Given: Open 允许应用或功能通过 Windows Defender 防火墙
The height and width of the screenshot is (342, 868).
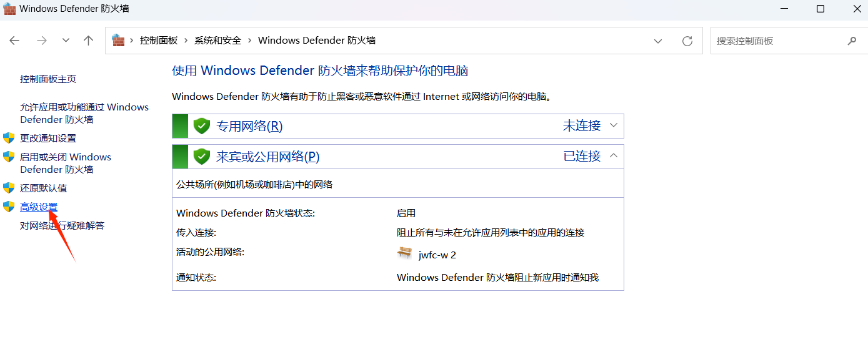Looking at the screenshot, I should pos(84,114).
